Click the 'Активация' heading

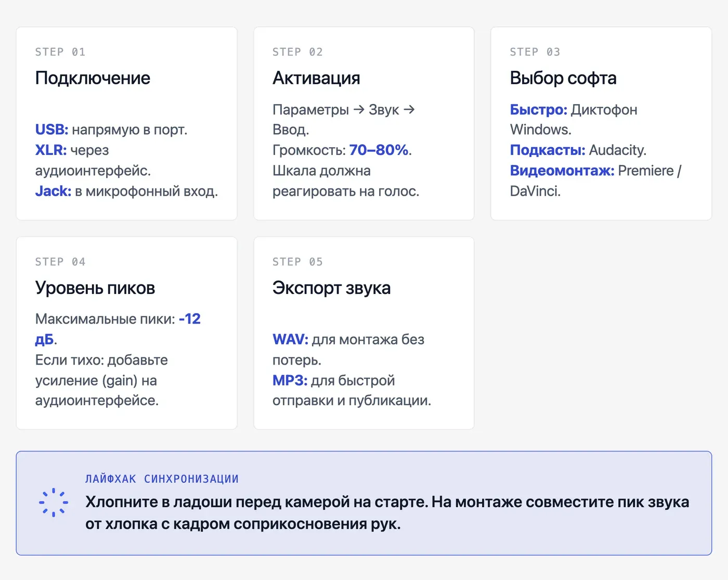click(x=317, y=78)
